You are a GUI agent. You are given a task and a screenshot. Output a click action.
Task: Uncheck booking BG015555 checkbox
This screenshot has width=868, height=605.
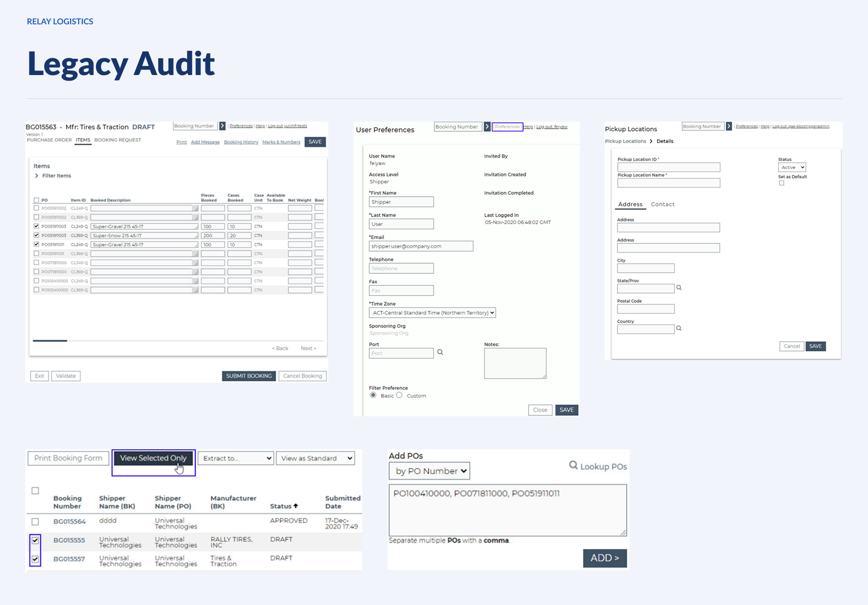click(x=35, y=541)
